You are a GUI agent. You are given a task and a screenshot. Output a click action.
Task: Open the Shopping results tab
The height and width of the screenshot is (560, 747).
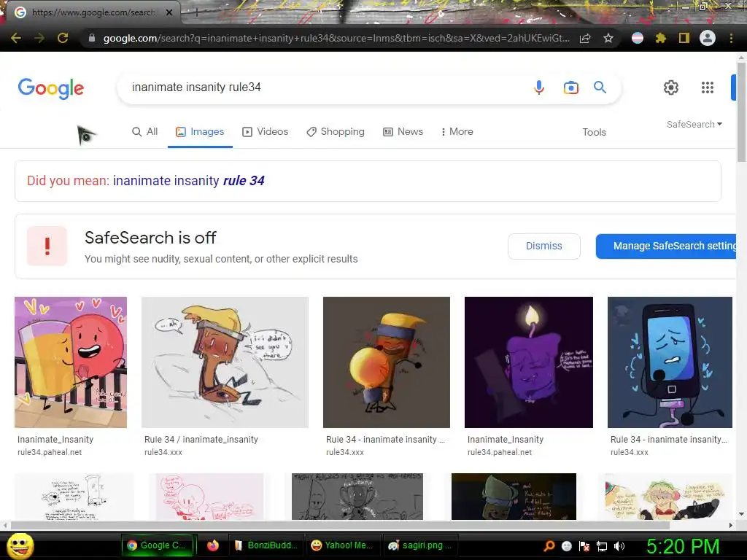coord(336,131)
